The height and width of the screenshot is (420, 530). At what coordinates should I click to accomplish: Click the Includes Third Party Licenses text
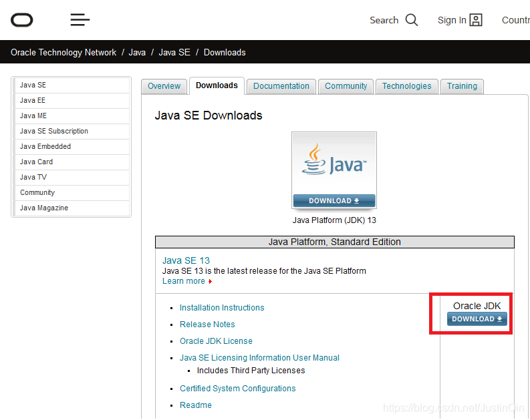pos(251,371)
